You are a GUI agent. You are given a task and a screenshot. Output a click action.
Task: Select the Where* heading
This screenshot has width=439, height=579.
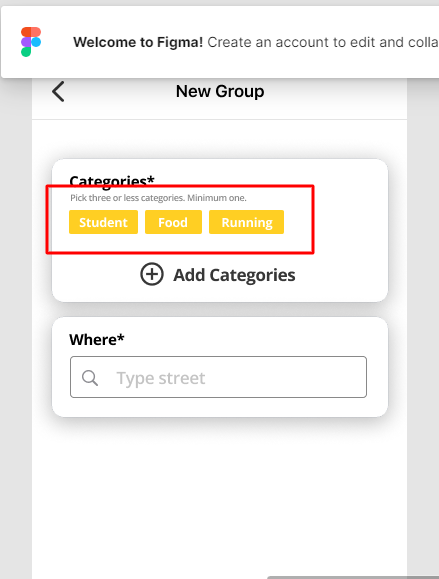[x=97, y=340]
